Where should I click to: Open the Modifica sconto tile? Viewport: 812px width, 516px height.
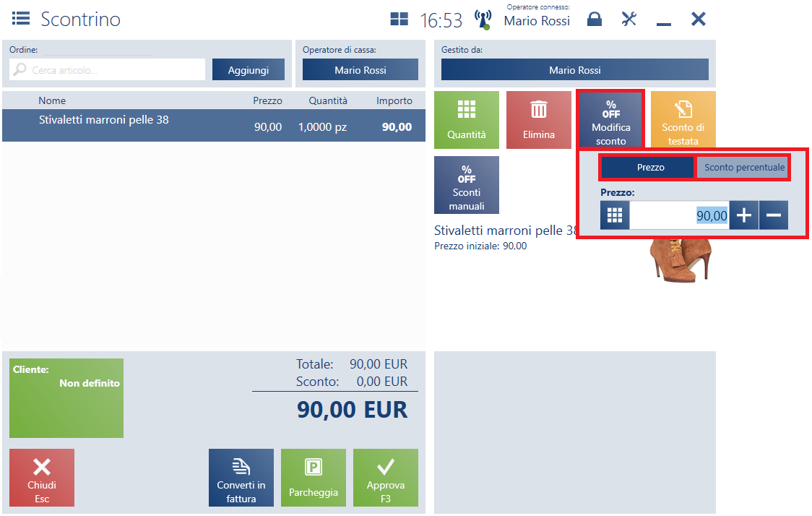tap(611, 120)
